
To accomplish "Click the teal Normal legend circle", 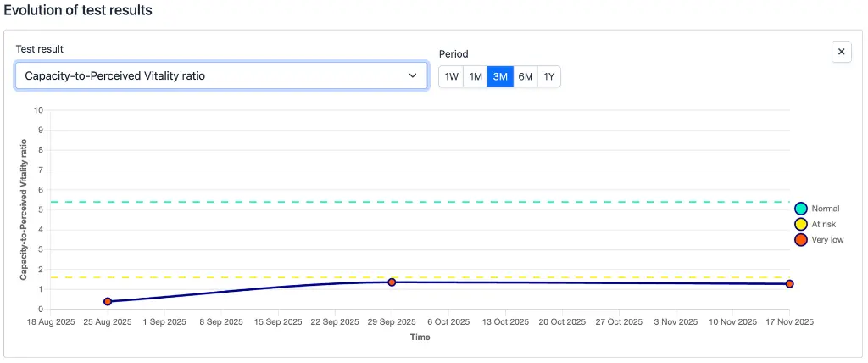I will pyautogui.click(x=801, y=209).
